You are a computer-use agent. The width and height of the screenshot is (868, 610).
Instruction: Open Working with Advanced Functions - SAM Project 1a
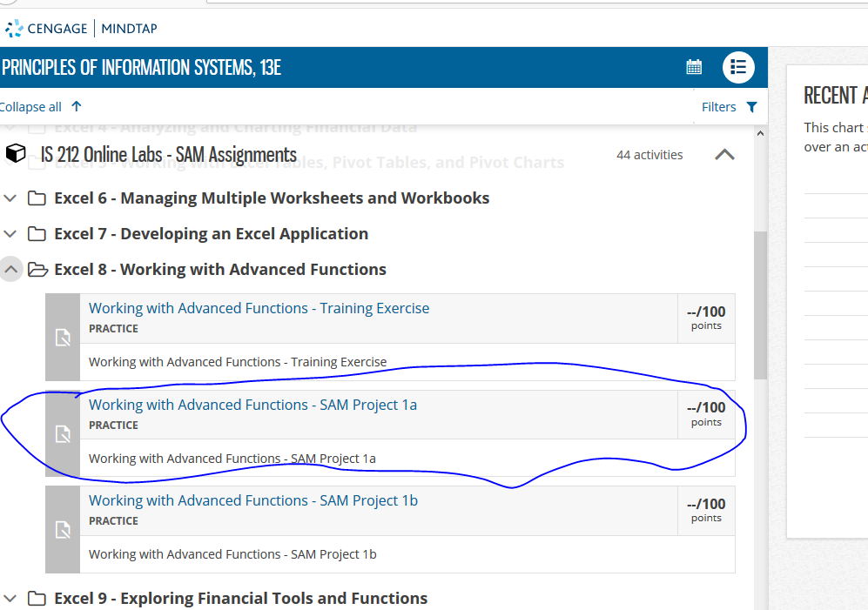(x=253, y=406)
